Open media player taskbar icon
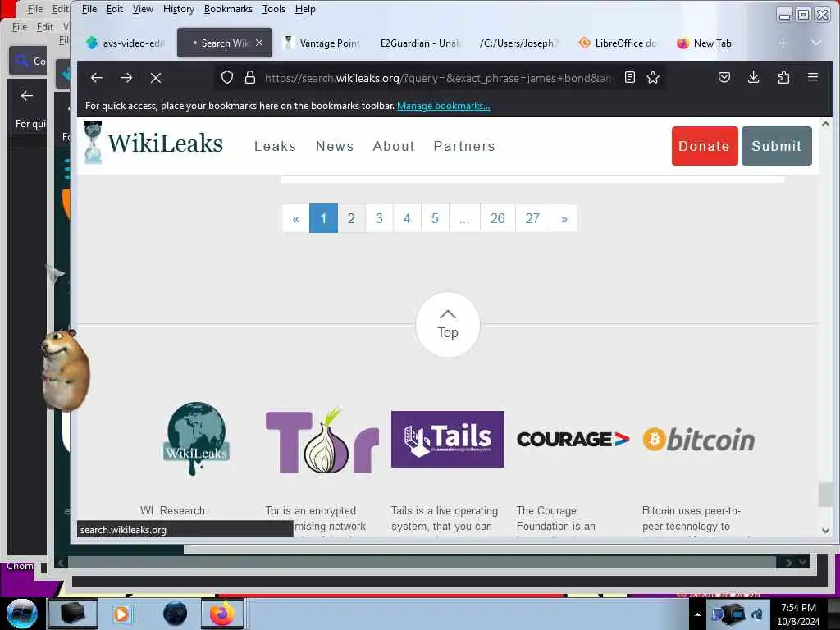The height and width of the screenshot is (630, 840). click(x=121, y=614)
